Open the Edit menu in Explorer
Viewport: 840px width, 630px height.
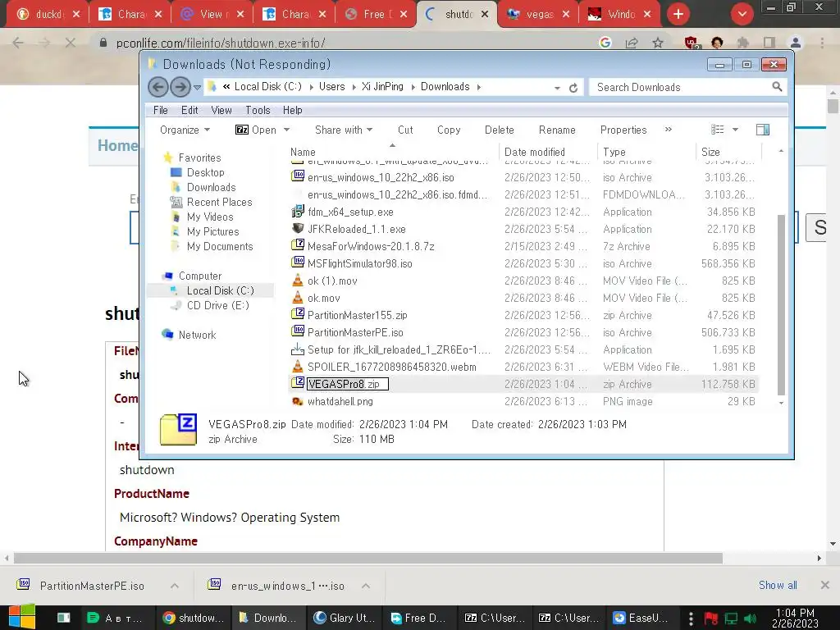pyautogui.click(x=189, y=110)
